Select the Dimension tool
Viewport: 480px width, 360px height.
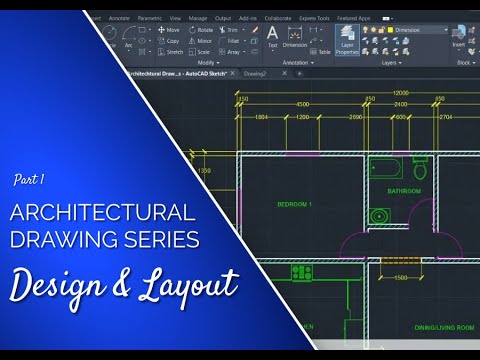tap(295, 37)
